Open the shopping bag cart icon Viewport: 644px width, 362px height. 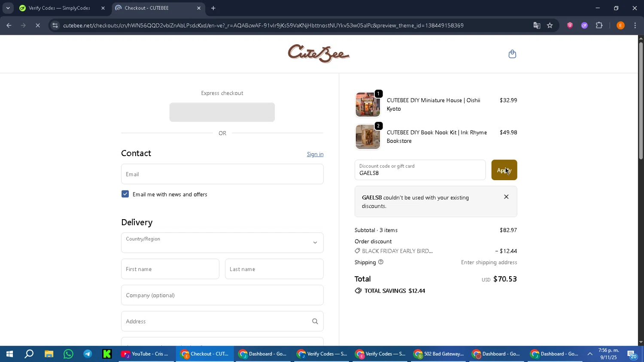point(512,54)
